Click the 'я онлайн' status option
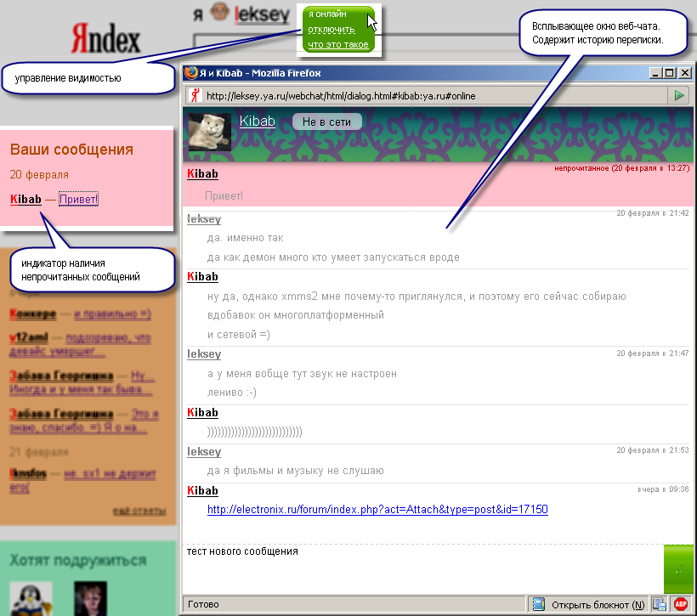 point(327,14)
